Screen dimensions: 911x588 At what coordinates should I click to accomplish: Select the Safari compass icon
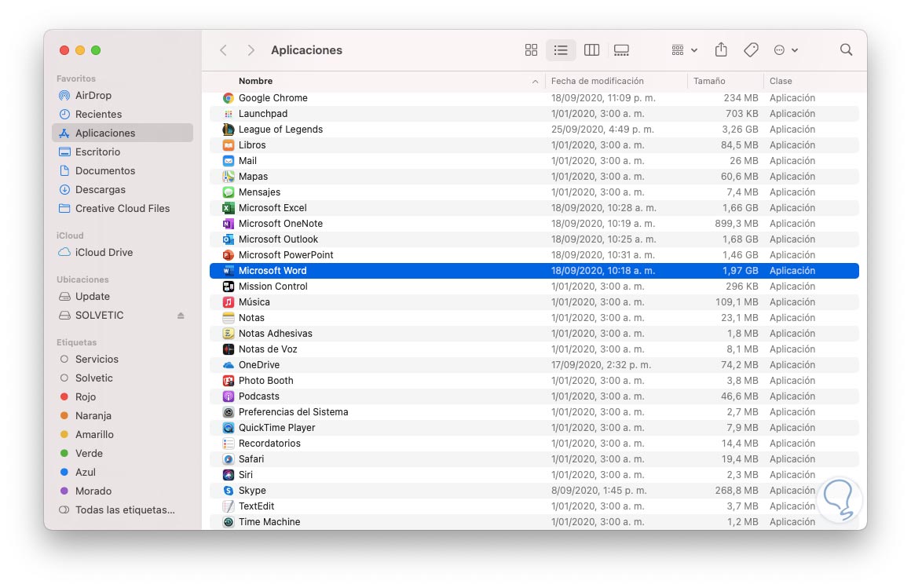[x=229, y=459]
